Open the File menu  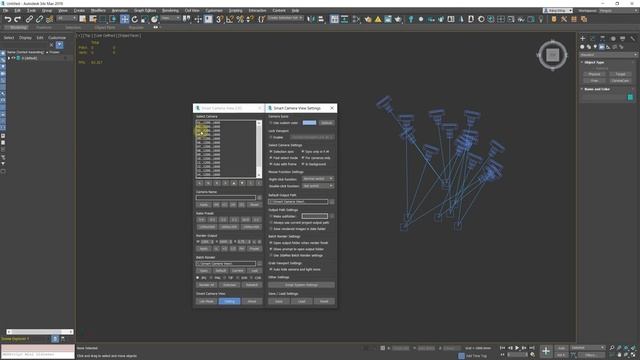[x=5, y=11]
